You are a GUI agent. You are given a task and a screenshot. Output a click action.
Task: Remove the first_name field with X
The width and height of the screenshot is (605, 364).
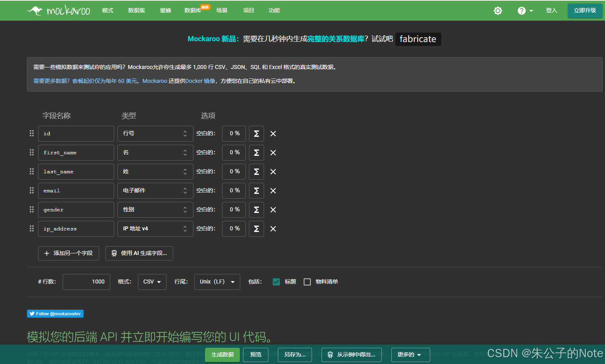pos(273,153)
